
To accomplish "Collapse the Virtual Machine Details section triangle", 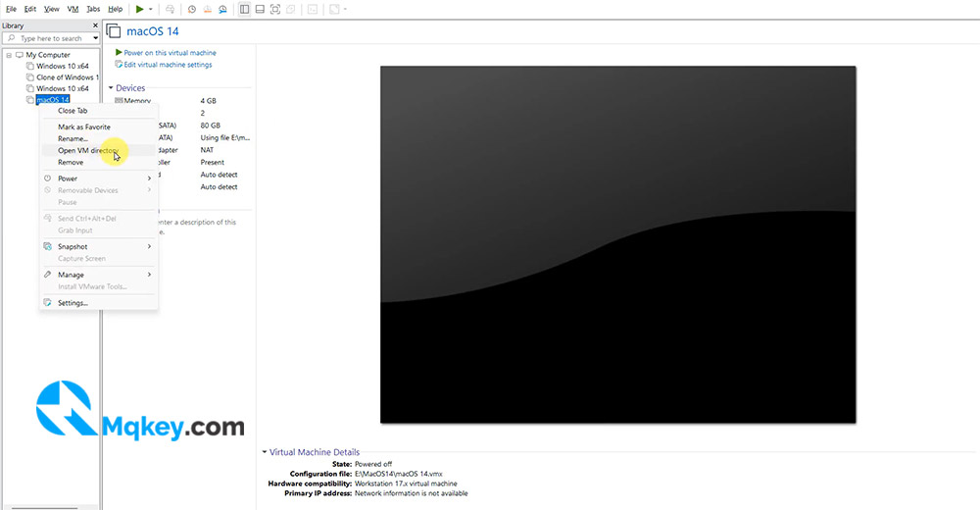I will click(x=265, y=452).
